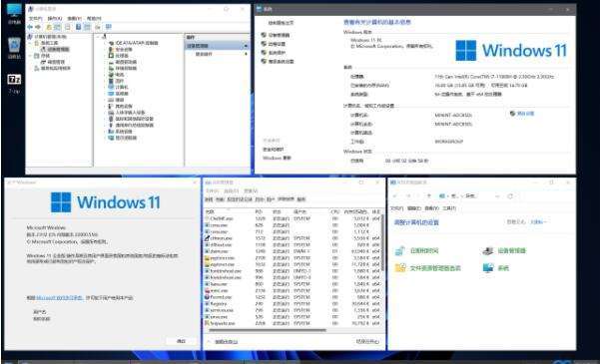This screenshot has width=600, height=364.
Task: Open Device Manager (设备管理器) in Control Panel
Action: [504, 251]
